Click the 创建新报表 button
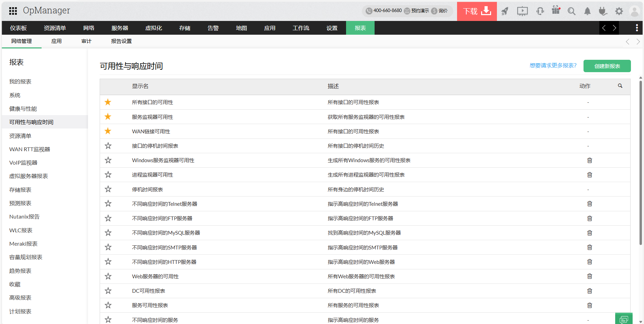 pyautogui.click(x=607, y=66)
